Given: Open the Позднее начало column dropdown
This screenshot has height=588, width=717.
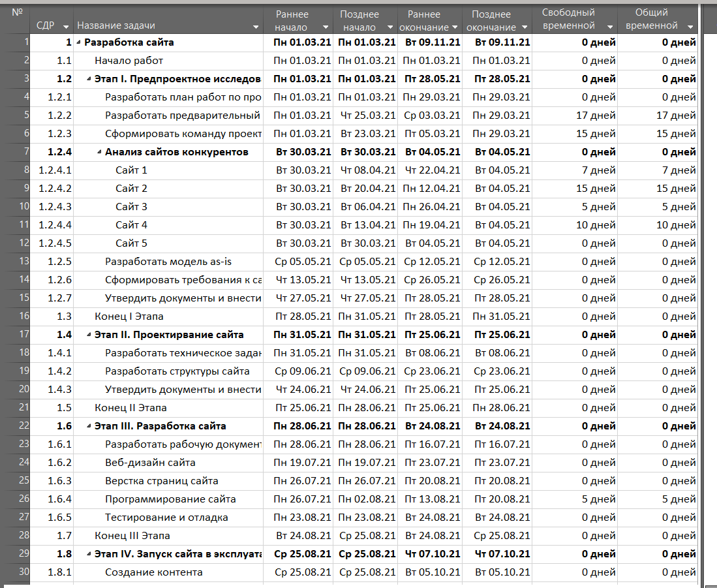Looking at the screenshot, I should coord(389,27).
